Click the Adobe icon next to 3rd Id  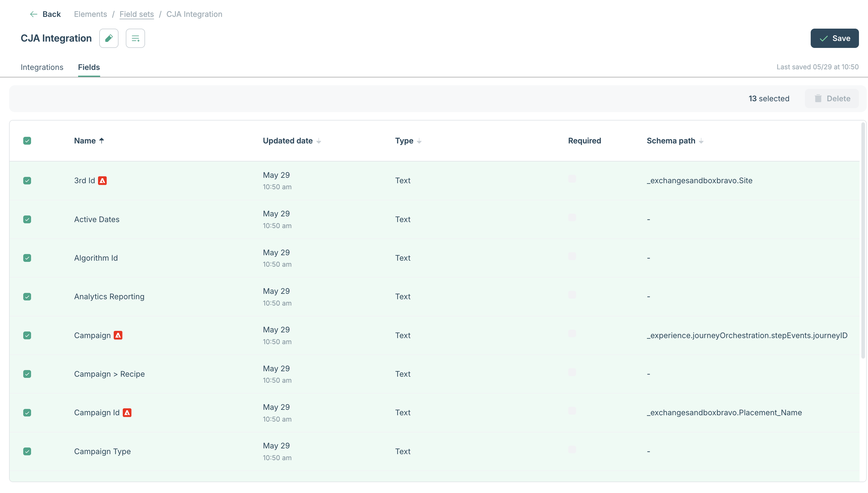pos(102,181)
